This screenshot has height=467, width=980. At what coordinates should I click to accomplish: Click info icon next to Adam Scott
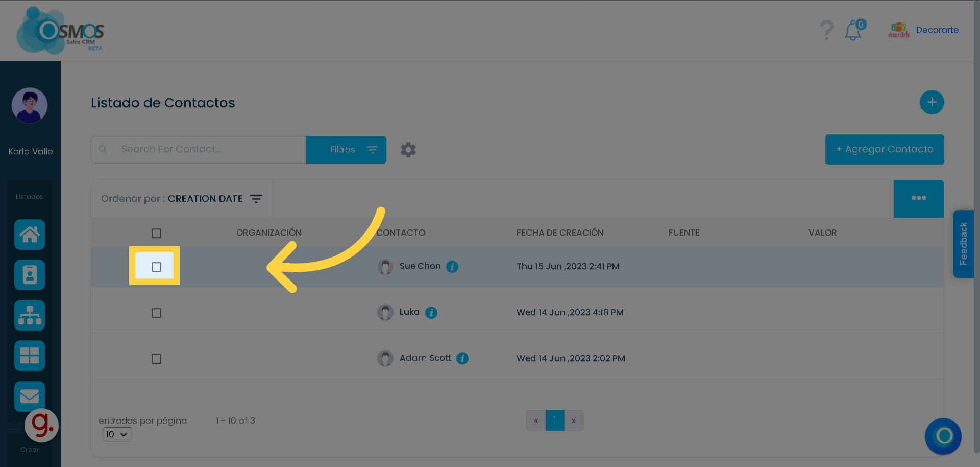[462, 359]
